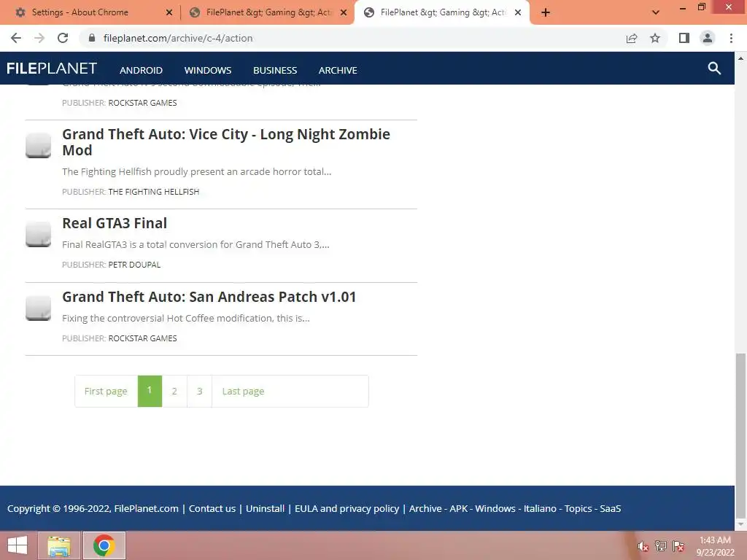The height and width of the screenshot is (560, 747).
Task: Click the muted volume tray icon
Action: coord(643,546)
